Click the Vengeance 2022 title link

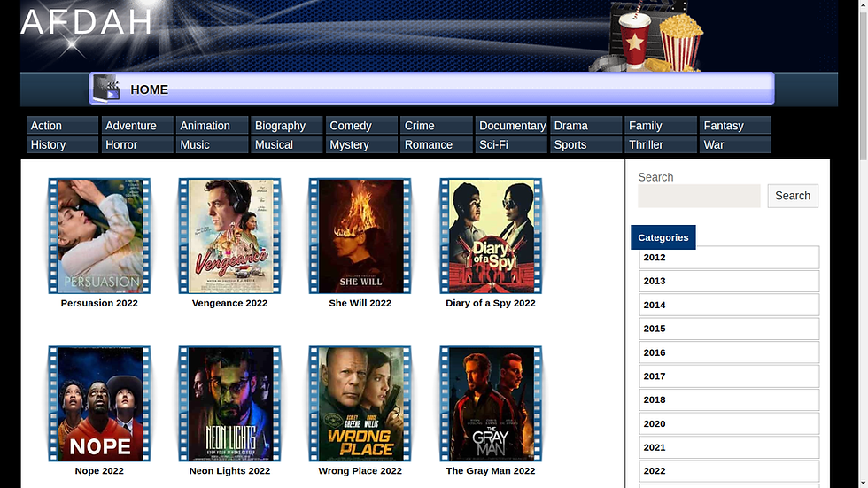coord(229,303)
